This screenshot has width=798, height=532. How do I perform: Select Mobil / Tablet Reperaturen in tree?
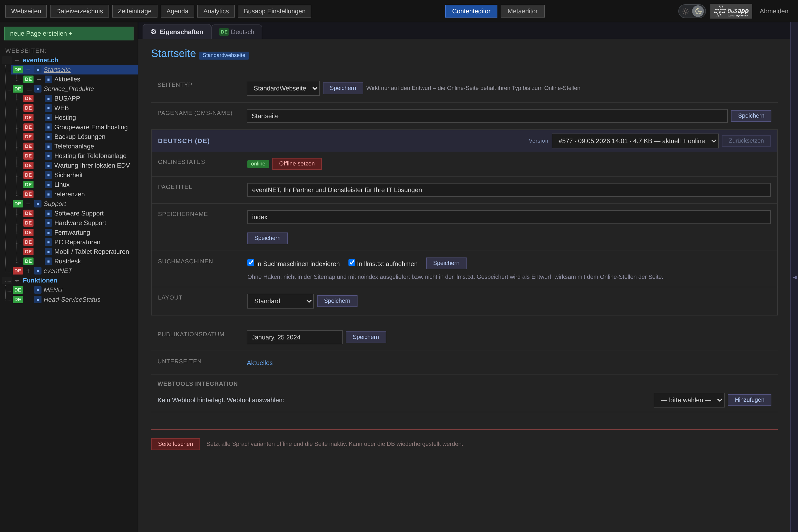[91, 252]
